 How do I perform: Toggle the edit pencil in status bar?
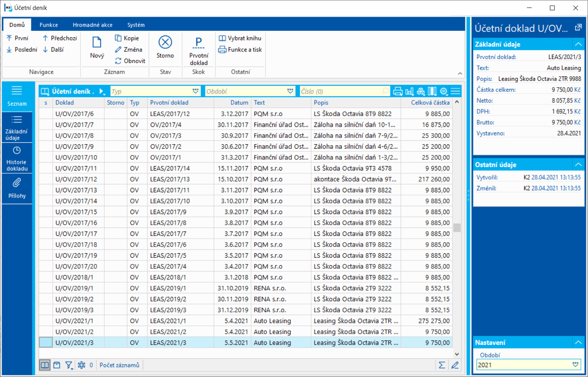point(455,365)
